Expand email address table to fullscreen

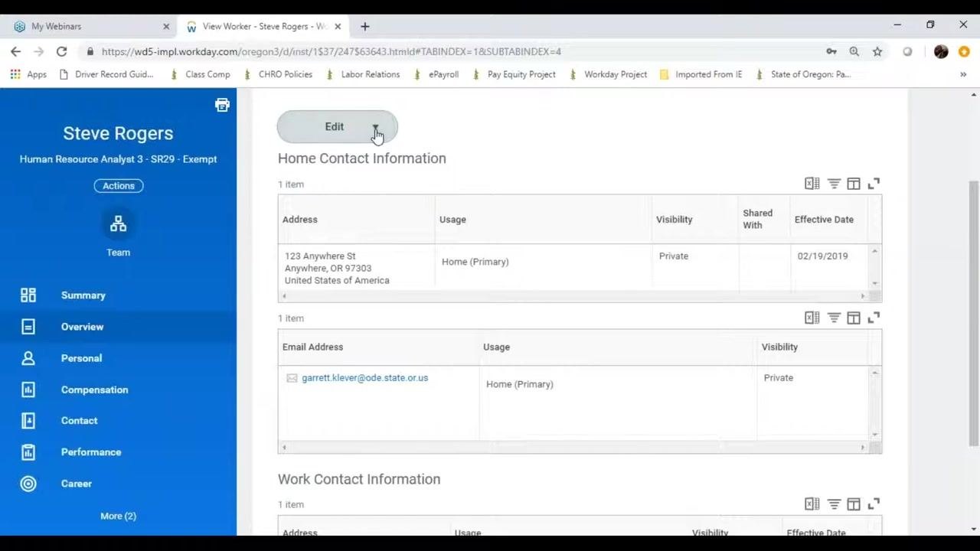coord(874,318)
